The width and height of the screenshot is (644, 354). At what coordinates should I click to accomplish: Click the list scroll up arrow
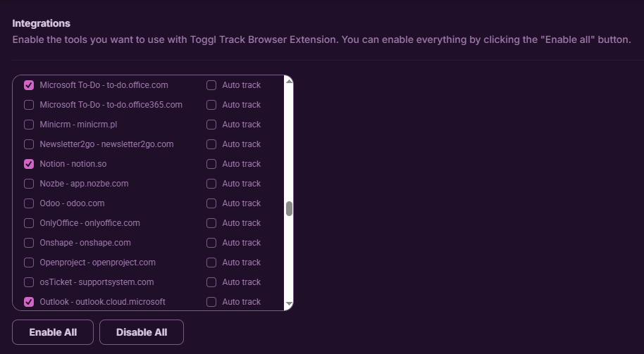pyautogui.click(x=289, y=81)
